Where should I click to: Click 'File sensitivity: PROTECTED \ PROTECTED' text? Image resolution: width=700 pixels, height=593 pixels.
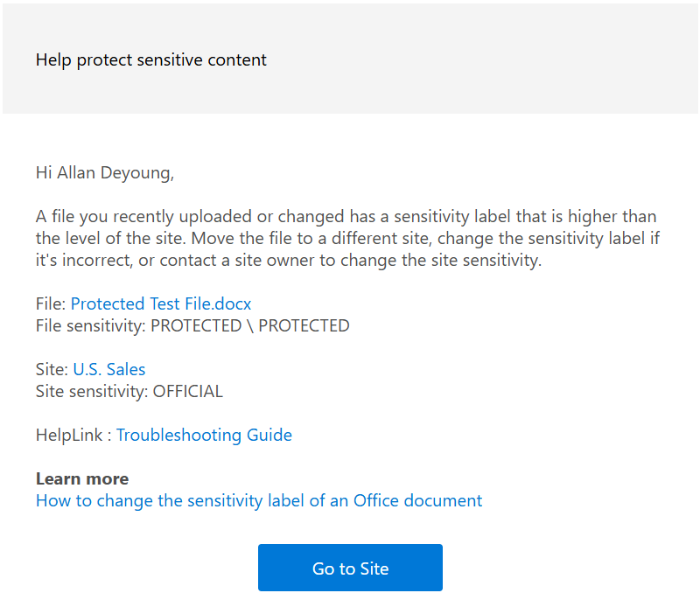192,325
